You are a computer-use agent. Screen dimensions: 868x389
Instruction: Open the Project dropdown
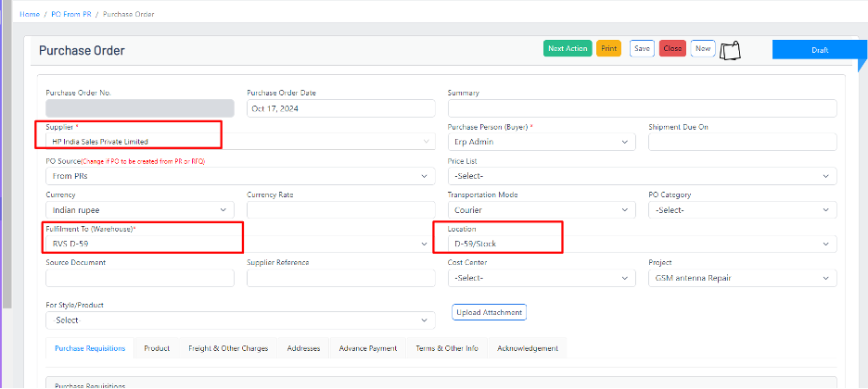[x=742, y=278]
